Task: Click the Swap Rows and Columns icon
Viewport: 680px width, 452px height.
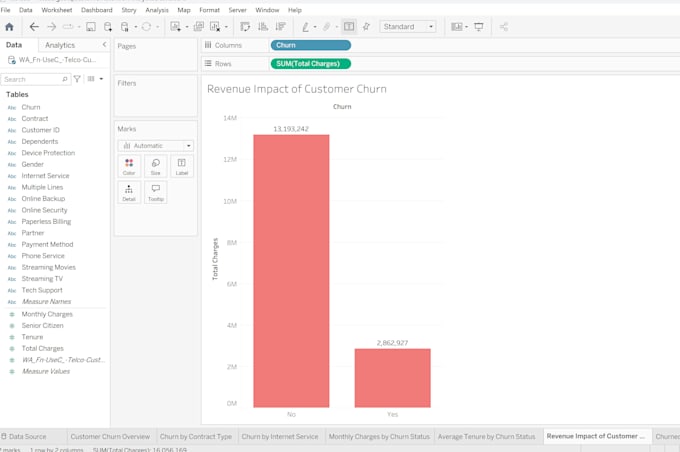Action: click(x=245, y=27)
